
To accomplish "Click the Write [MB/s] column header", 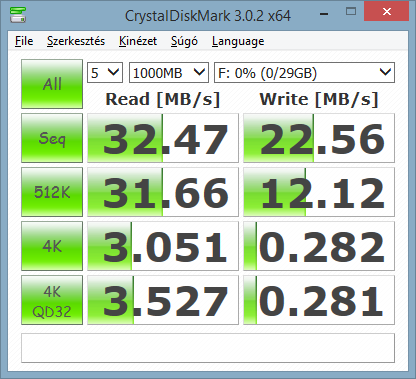I will coord(319,99).
